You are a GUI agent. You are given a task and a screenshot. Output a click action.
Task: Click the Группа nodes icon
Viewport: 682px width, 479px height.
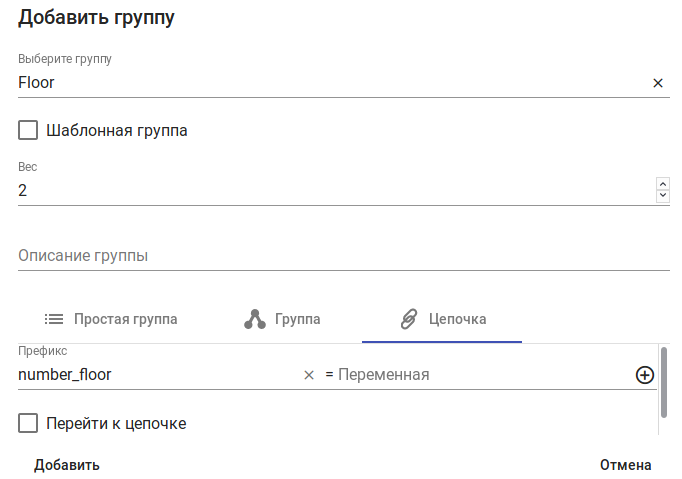(254, 319)
